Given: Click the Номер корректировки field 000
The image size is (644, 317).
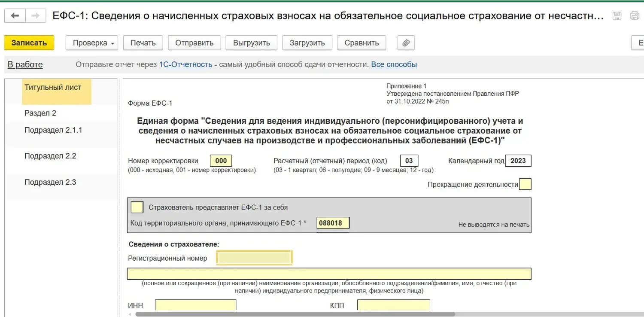Looking at the screenshot, I should (x=221, y=161).
